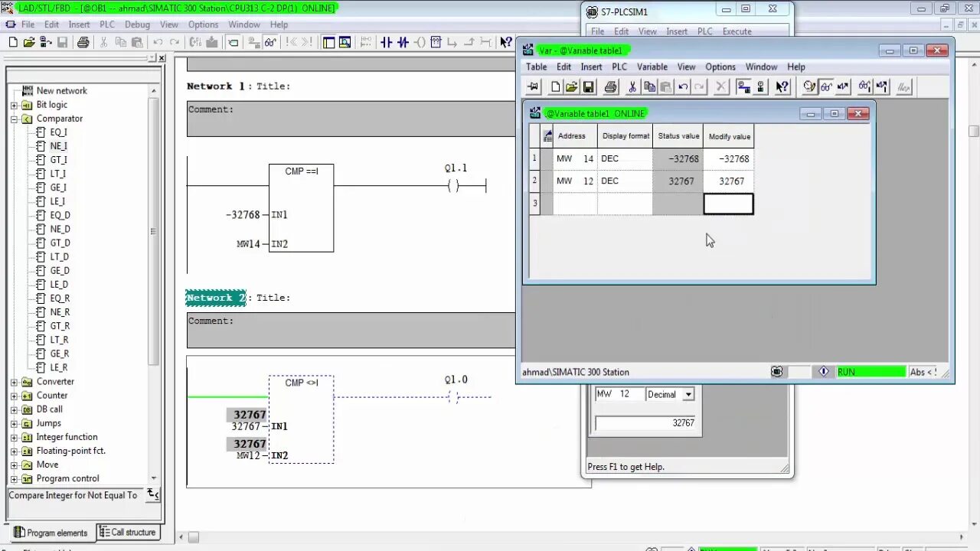
Task: Click Print icon in LAD editor toolbar
Action: coord(83,42)
